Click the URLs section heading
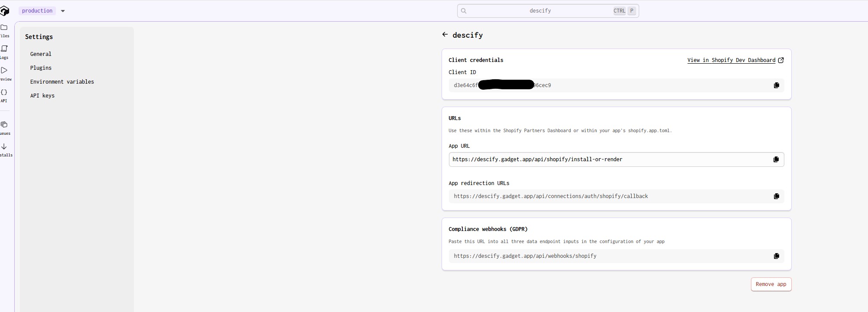868x312 pixels. 455,118
